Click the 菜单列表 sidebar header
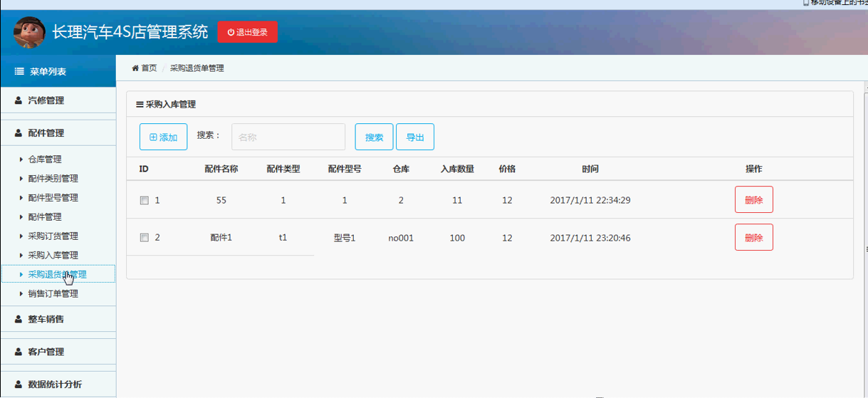This screenshot has width=868, height=398. click(58, 72)
